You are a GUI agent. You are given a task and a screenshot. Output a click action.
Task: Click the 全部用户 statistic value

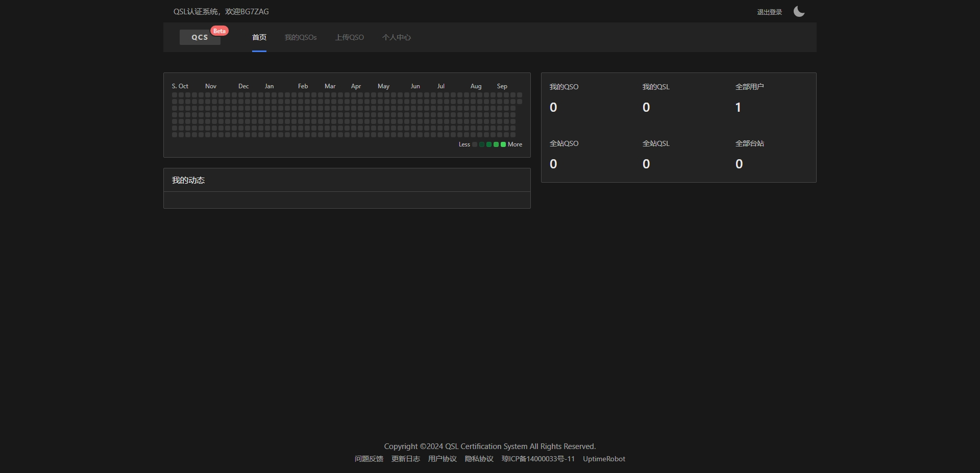(x=738, y=107)
